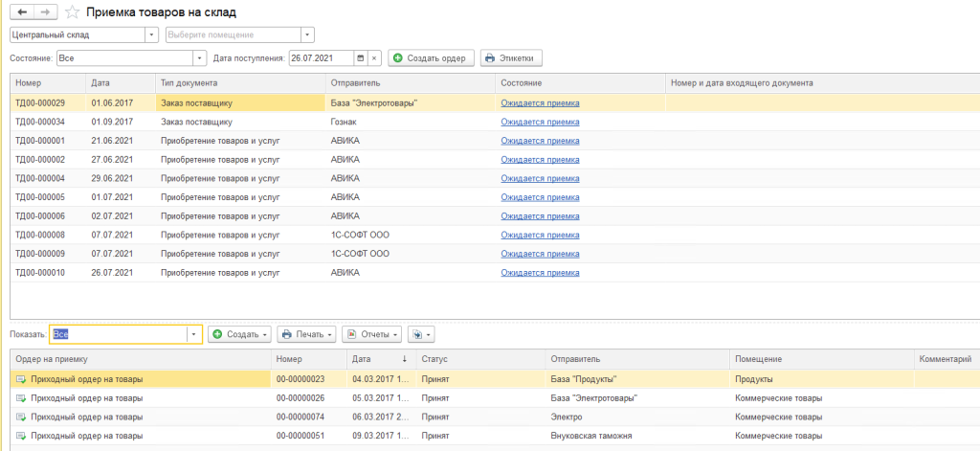Viewport: 980px width, 451px height.
Task: Open the Показать filter dropdown
Action: (195, 334)
